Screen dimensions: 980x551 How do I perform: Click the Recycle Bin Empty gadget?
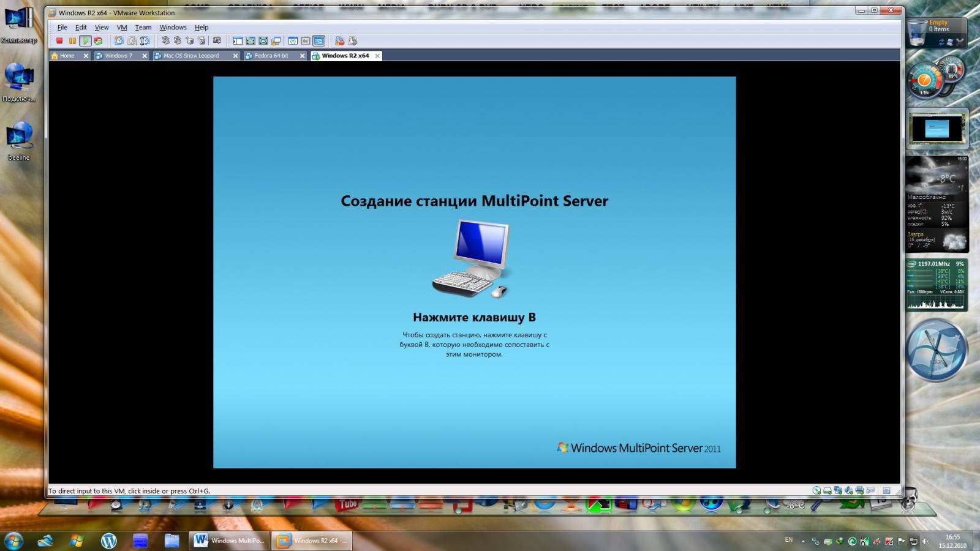(937, 32)
